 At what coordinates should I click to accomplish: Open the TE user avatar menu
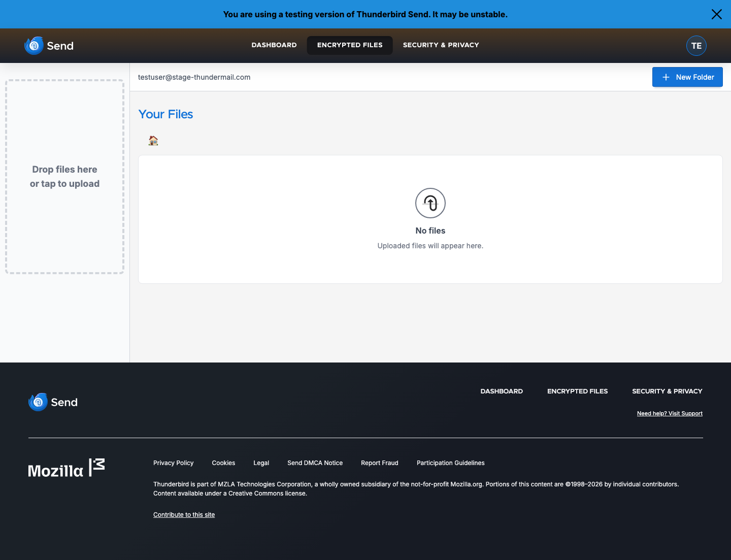click(x=696, y=46)
